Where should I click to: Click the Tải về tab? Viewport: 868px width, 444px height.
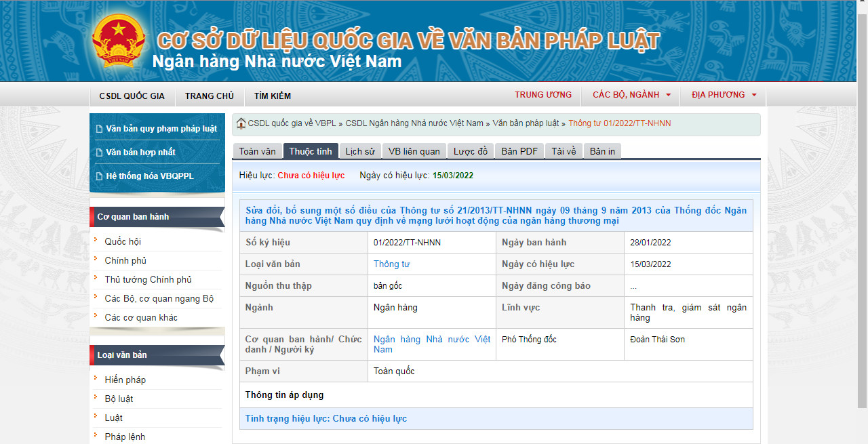[564, 151]
